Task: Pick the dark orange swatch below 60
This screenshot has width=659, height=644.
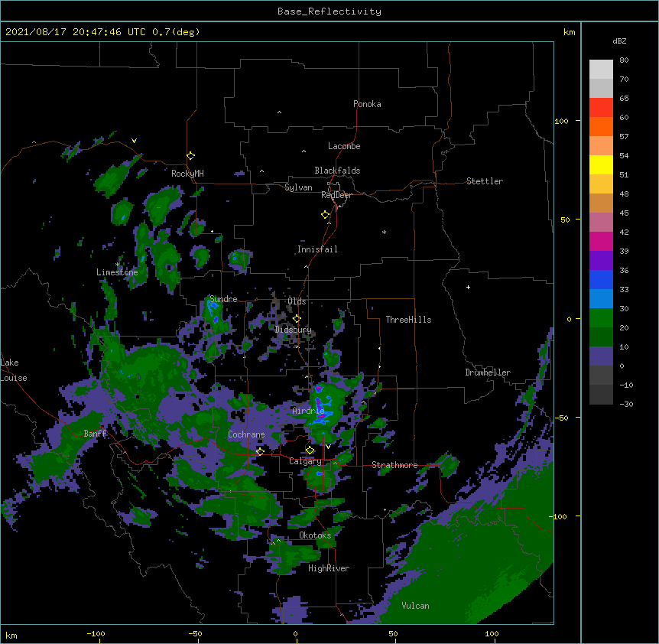Action: coord(601,126)
